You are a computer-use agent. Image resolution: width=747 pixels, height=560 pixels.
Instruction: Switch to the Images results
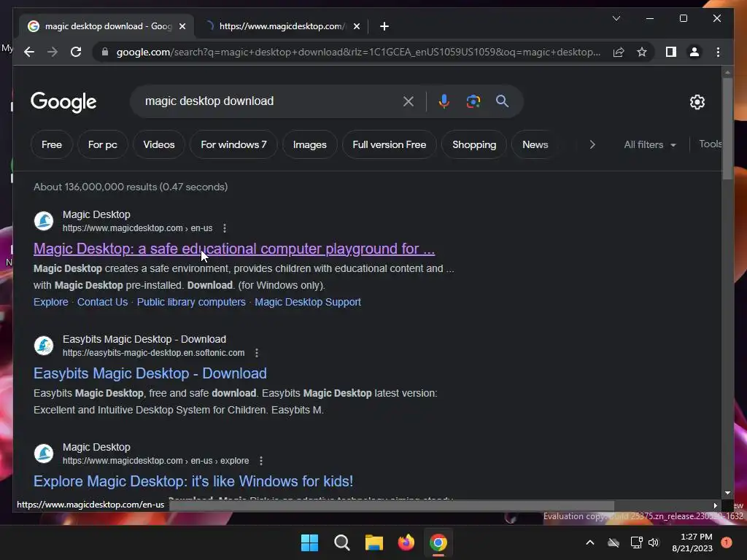tap(309, 144)
